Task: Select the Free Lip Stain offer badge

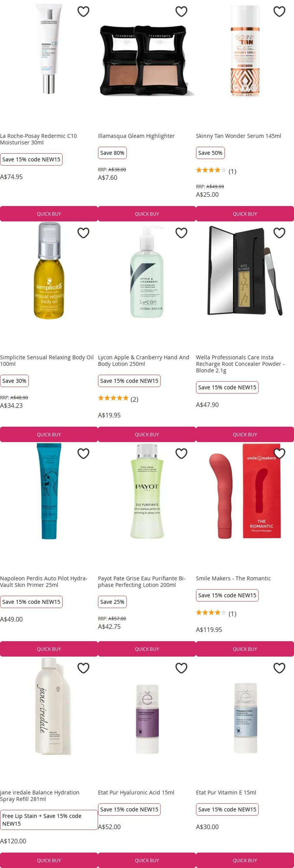Action: click(x=49, y=819)
